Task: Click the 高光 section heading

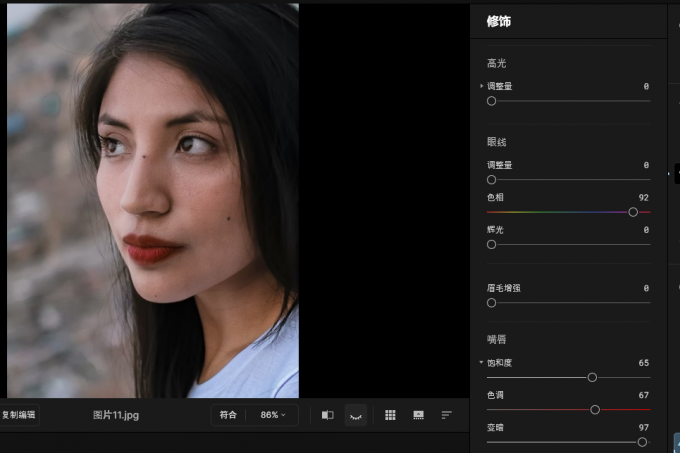Action: [x=497, y=63]
